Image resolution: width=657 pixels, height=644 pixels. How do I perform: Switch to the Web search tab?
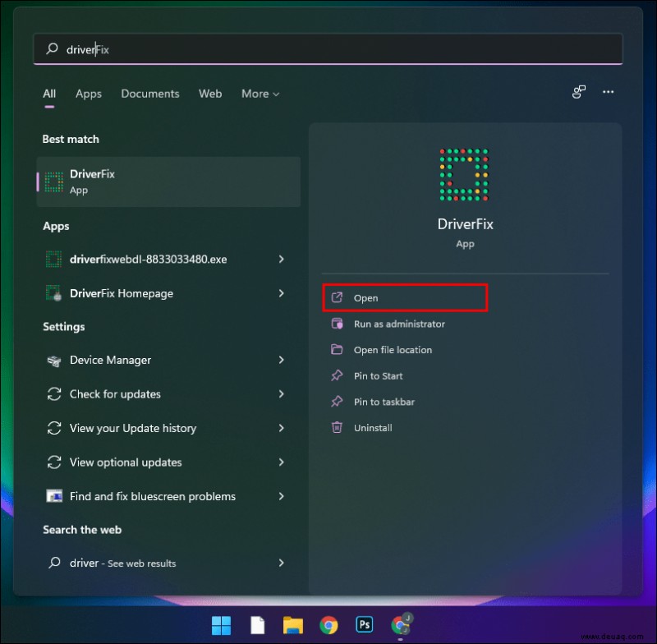pyautogui.click(x=210, y=94)
